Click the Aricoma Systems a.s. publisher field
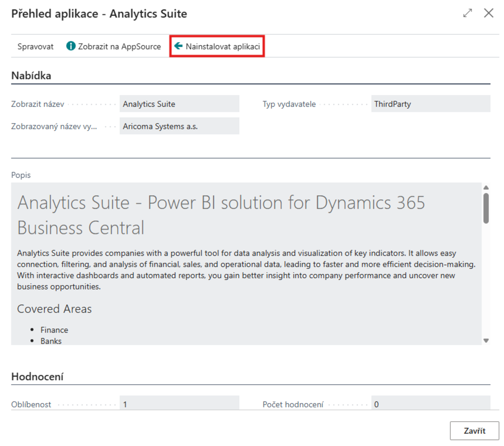The width and height of the screenshot is (504, 446). point(179,126)
